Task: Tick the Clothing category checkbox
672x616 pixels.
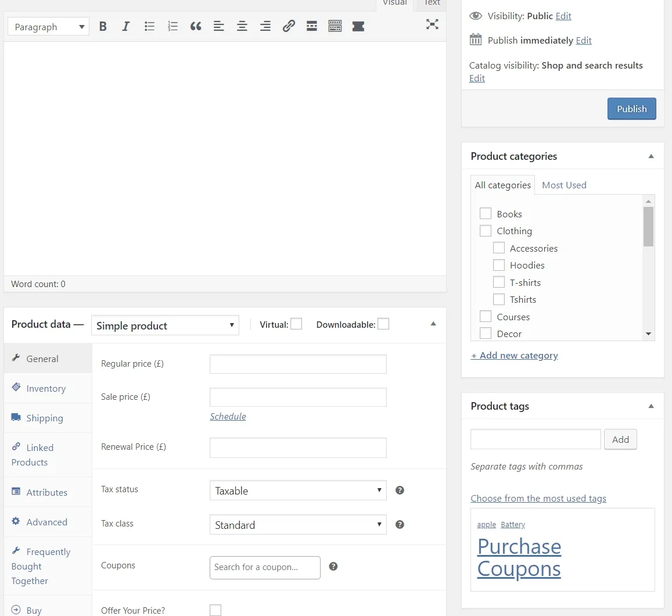Action: click(485, 231)
